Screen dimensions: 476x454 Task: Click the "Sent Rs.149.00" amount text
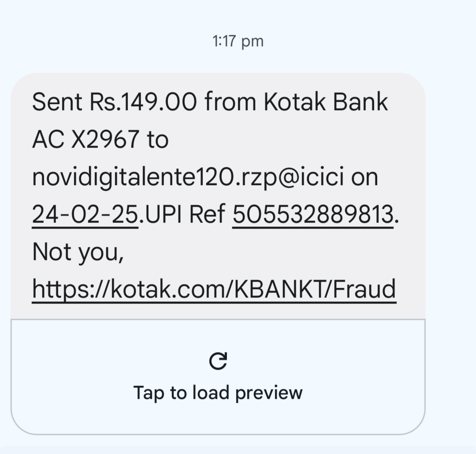pyautogui.click(x=115, y=102)
